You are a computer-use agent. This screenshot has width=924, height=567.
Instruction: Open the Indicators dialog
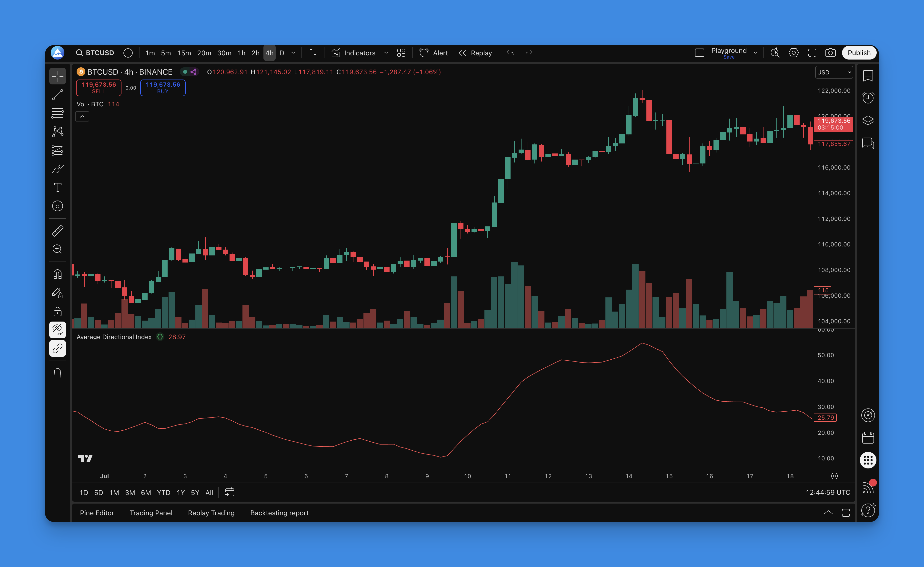coord(353,53)
